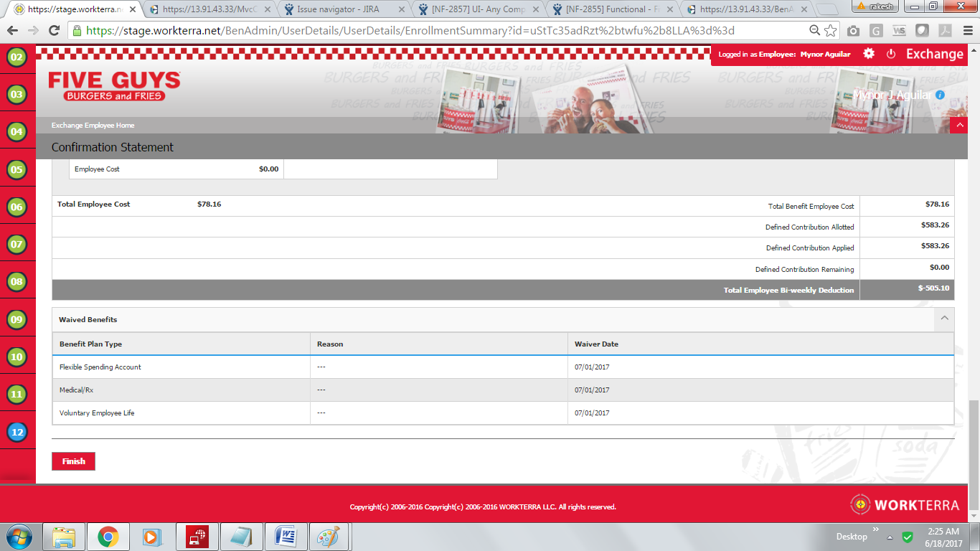The height and width of the screenshot is (551, 980).
Task: Click the page vertical scrollbar thumb
Action: coord(974,452)
